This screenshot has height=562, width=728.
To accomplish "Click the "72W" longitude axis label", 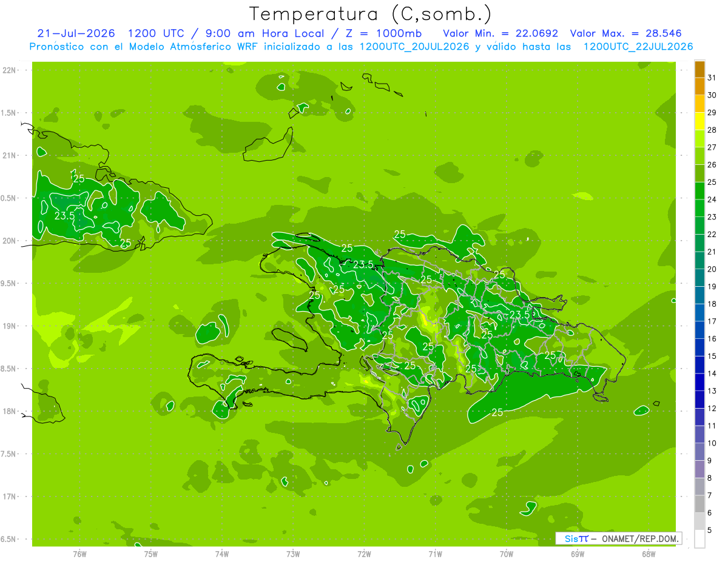I will [364, 554].
